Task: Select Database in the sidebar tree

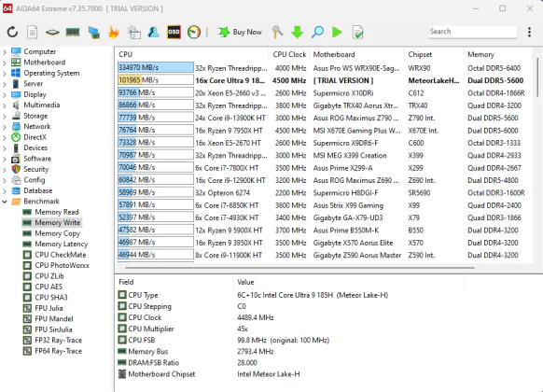Action: (x=37, y=190)
